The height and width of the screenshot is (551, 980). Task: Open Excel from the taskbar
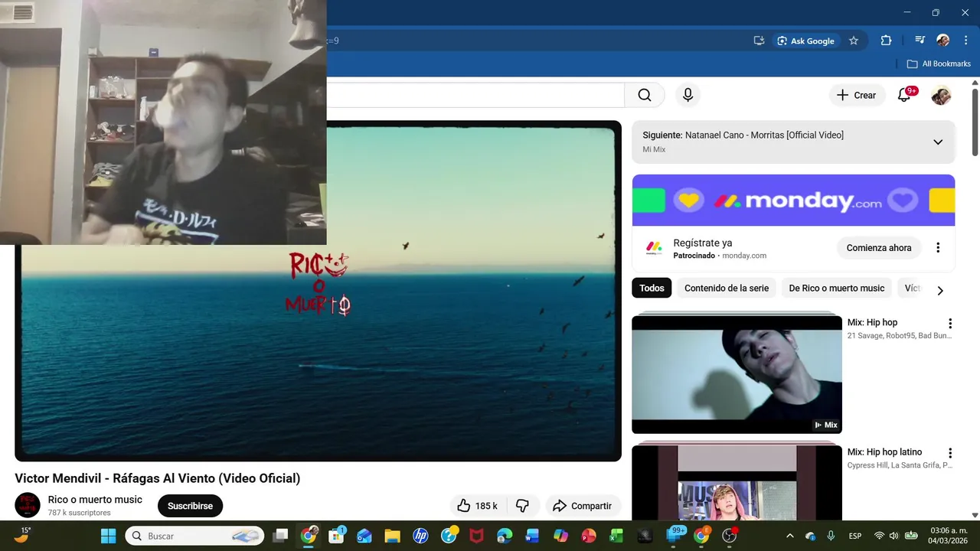pyautogui.click(x=616, y=536)
